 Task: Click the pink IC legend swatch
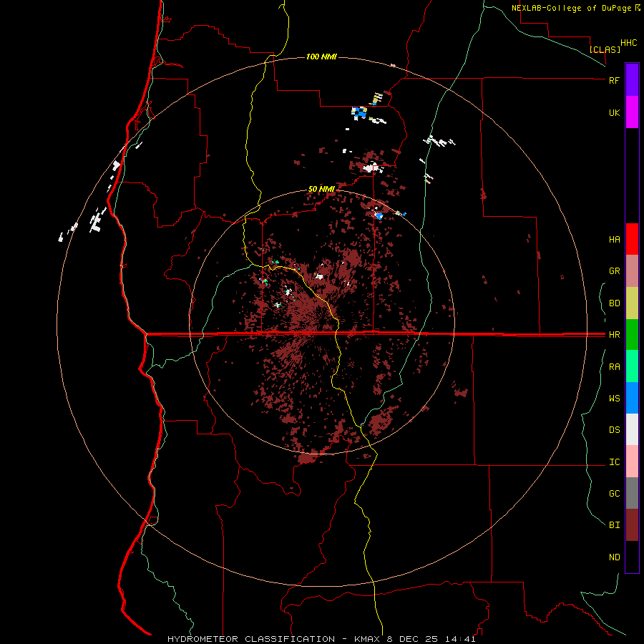pos(632,462)
